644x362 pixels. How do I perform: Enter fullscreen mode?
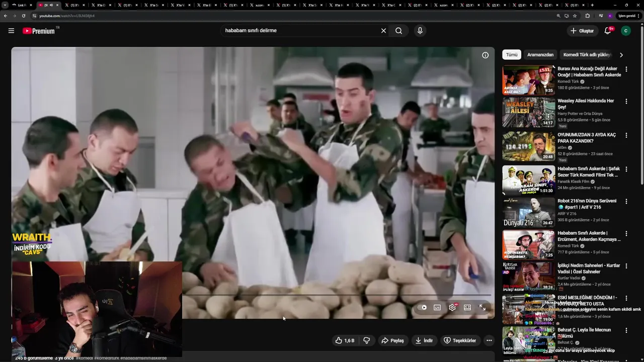[482, 308]
